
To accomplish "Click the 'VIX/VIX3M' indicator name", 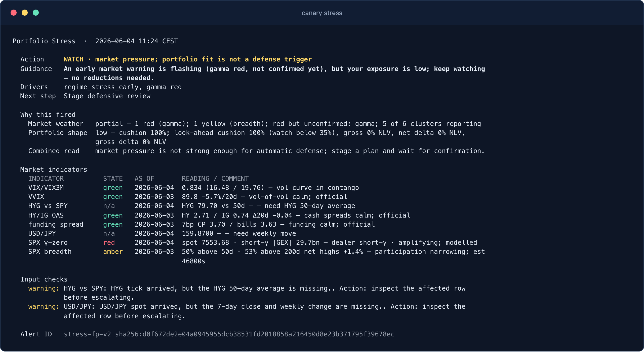I will coord(46,188).
